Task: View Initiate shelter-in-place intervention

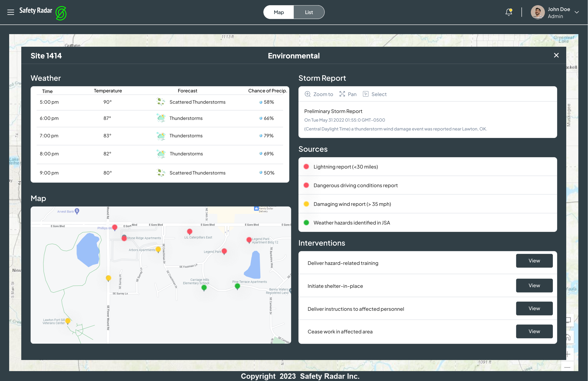Action: point(534,285)
